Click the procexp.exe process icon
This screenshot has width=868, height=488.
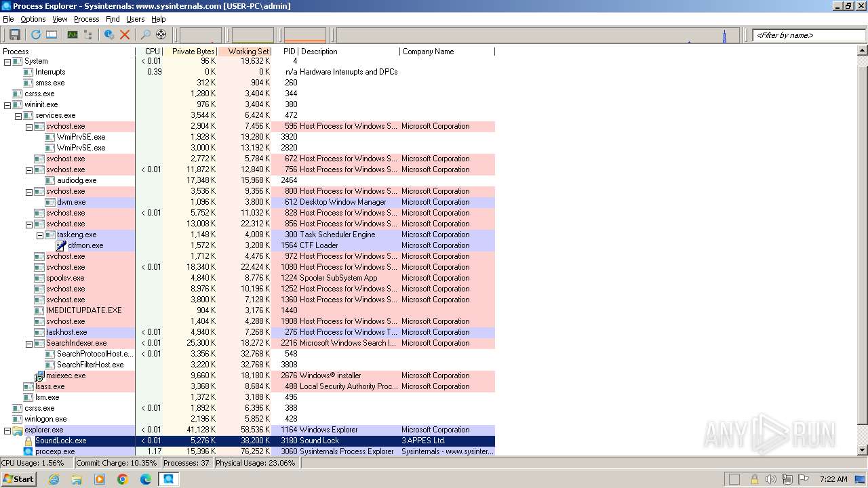pyautogui.click(x=28, y=451)
